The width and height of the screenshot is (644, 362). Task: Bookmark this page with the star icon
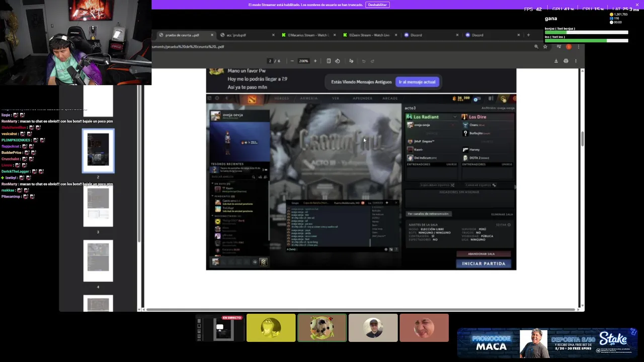tap(545, 47)
